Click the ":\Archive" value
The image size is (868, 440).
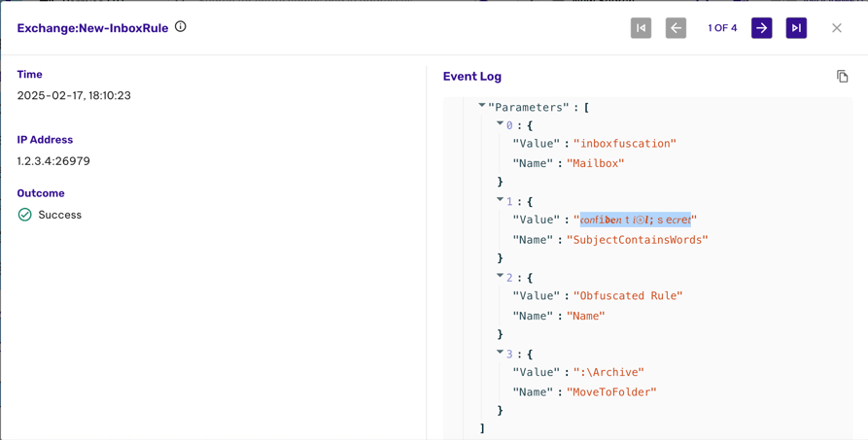(608, 372)
